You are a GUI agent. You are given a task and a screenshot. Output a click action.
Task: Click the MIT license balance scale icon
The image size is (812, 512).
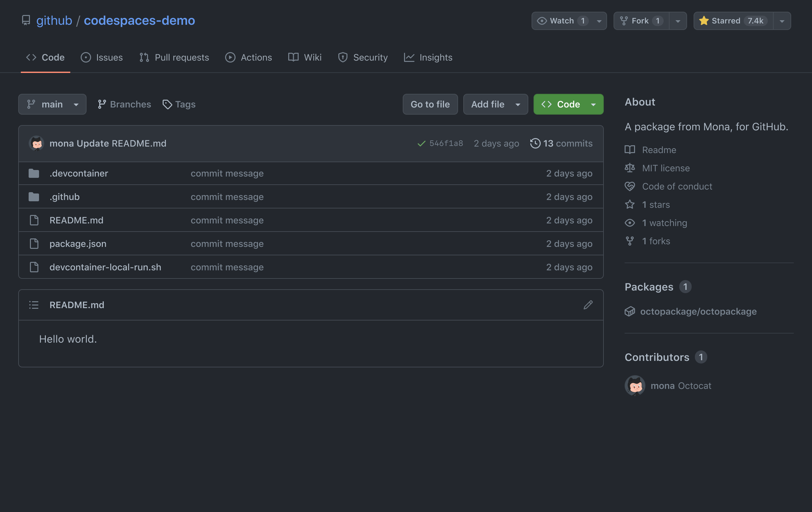[x=630, y=167]
